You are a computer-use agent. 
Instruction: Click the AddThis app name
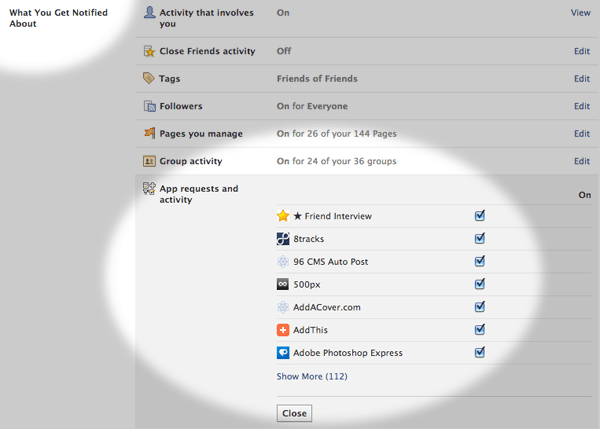click(x=310, y=330)
